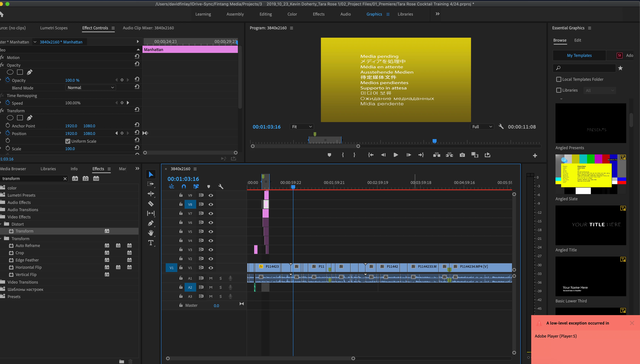
Task: Select the Razor tool
Action: click(x=151, y=204)
